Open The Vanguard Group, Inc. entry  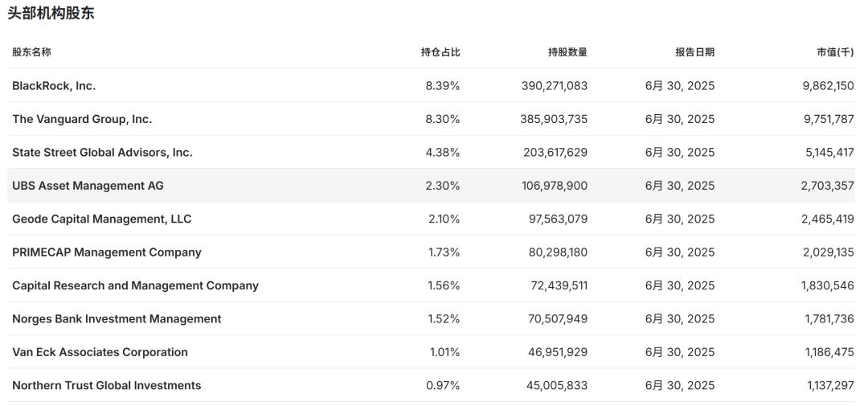pos(82,119)
